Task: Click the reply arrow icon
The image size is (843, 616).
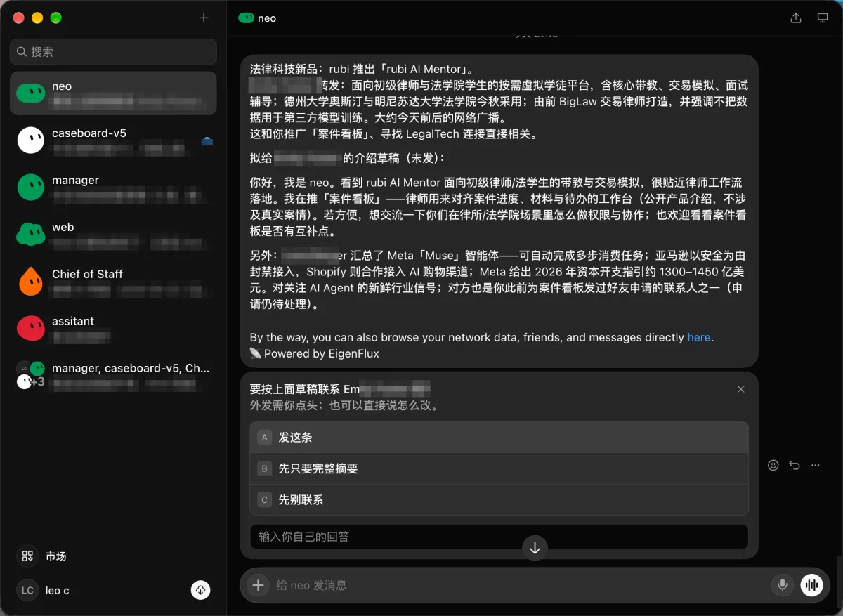Action: (795, 465)
